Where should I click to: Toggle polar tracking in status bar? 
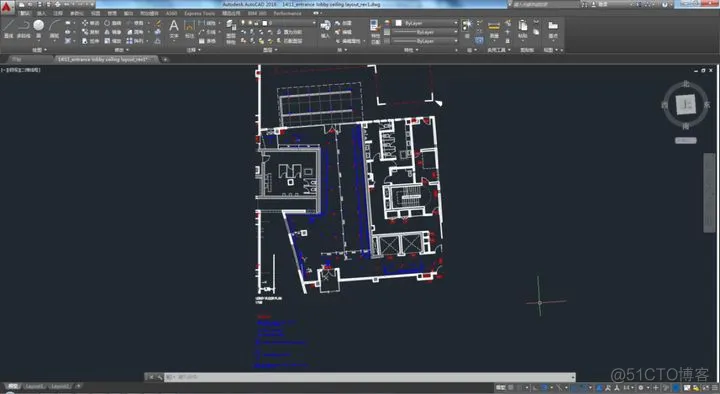(544, 388)
